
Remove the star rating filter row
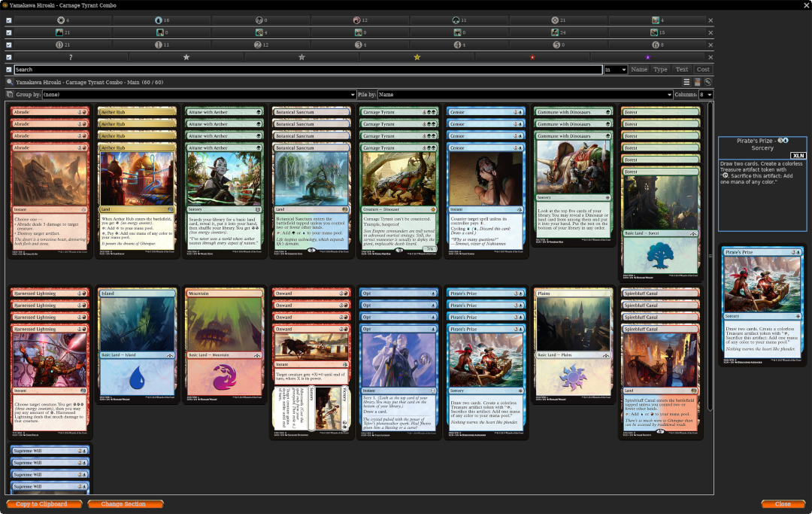(x=710, y=57)
